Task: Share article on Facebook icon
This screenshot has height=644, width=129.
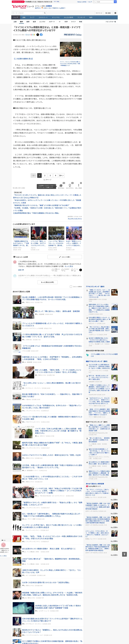Action: [41, 35]
